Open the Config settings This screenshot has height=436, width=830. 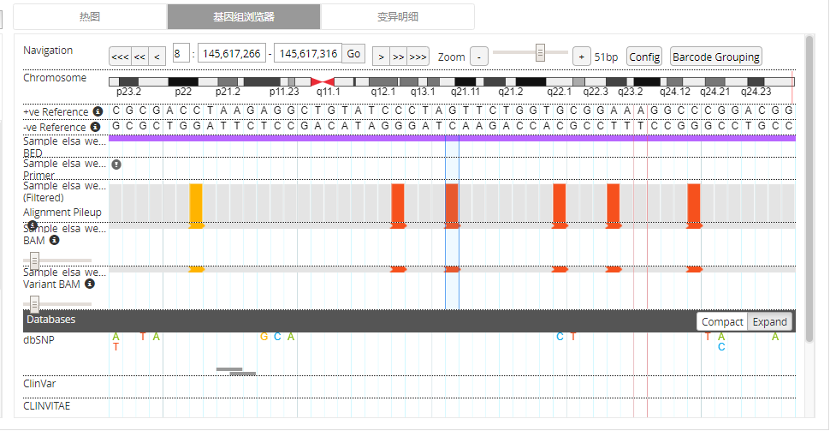tap(644, 57)
